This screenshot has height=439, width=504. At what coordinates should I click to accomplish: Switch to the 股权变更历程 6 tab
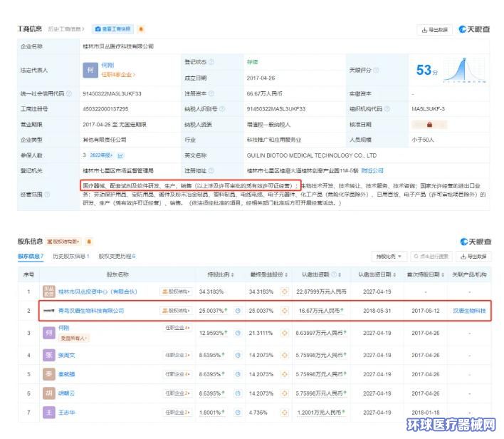pos(117,256)
